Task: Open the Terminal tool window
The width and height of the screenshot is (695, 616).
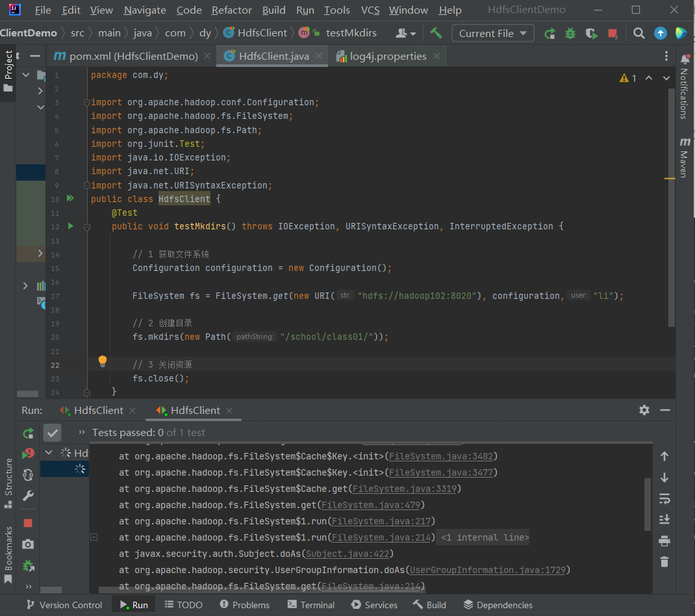Action: tap(311, 605)
